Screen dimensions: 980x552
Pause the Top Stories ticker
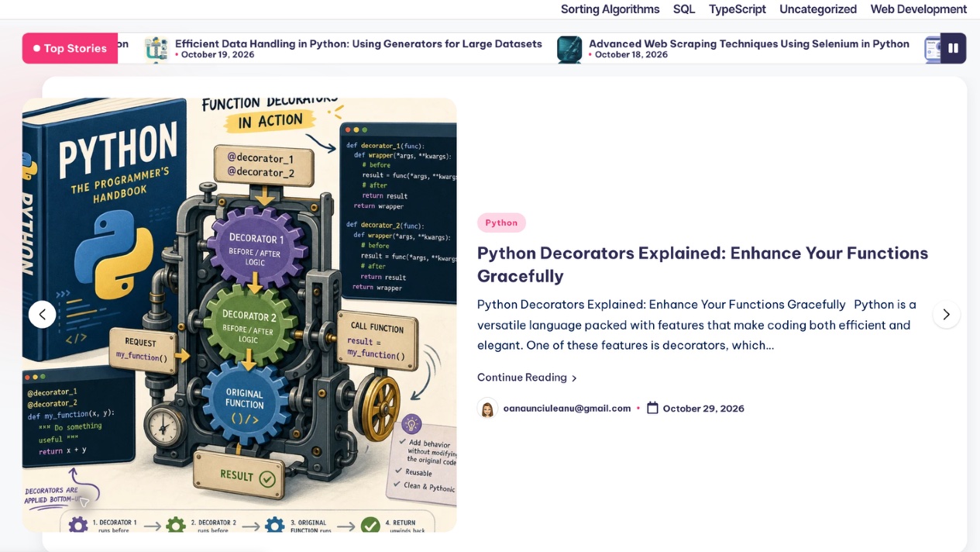(953, 48)
